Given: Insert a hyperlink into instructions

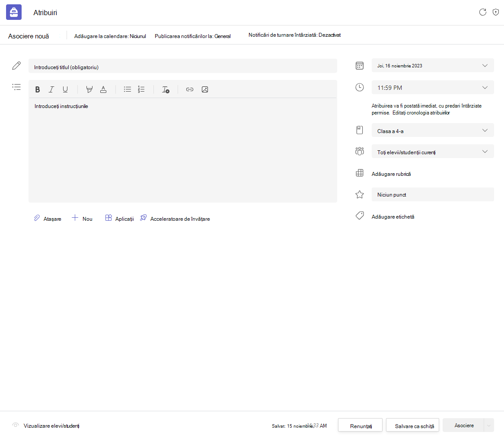Looking at the screenshot, I should [190, 89].
